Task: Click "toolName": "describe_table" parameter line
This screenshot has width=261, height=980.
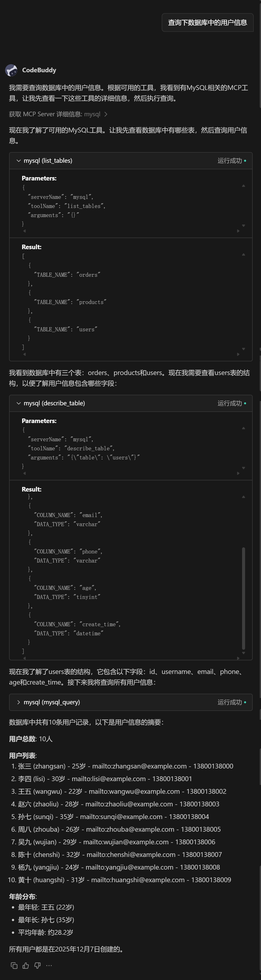Action: (71, 449)
